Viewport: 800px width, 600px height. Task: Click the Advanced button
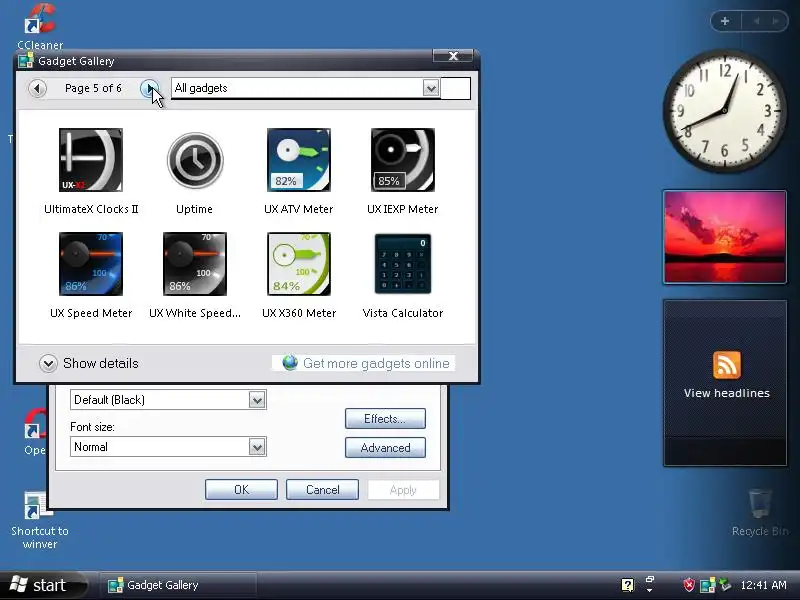pyautogui.click(x=385, y=447)
